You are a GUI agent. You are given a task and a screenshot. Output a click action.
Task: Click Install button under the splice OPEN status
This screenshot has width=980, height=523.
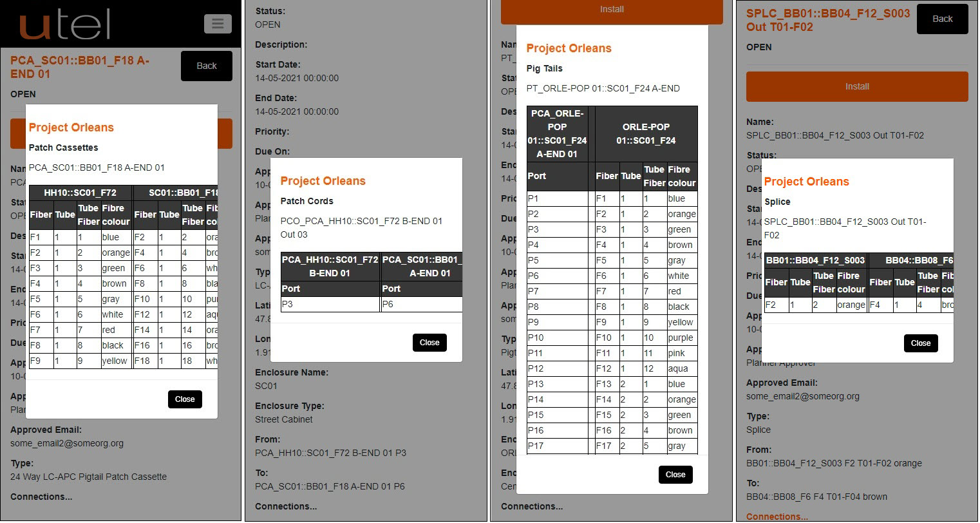pos(856,87)
